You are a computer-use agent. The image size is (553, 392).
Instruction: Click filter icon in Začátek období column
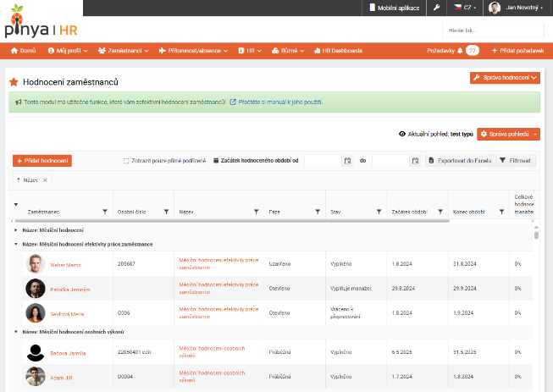[x=440, y=212]
